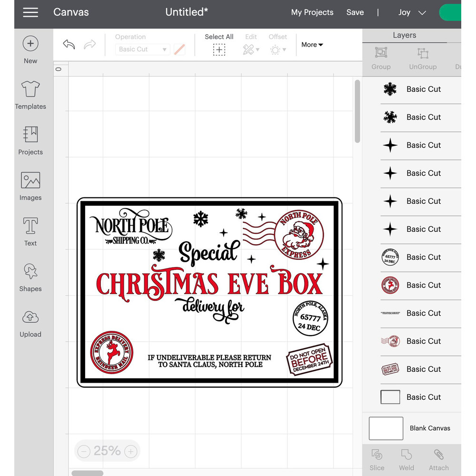
Task: Zoom out by clicking the minus control
Action: (84, 451)
